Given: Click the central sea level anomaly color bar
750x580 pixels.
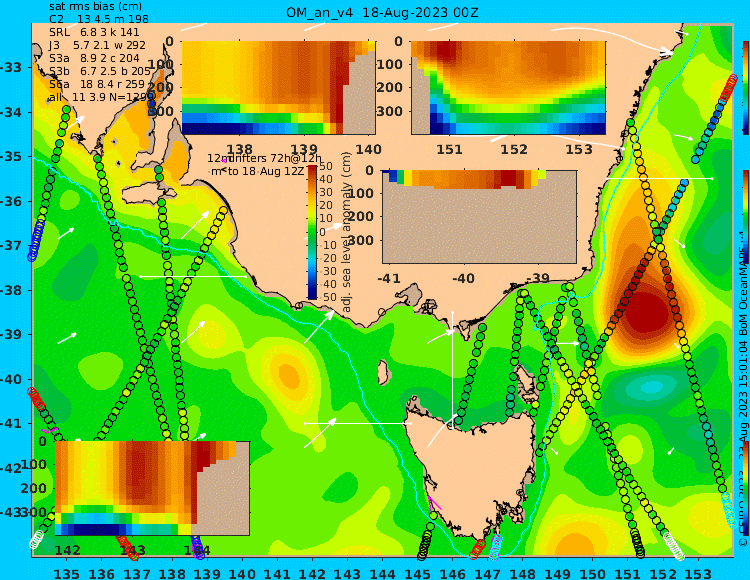Looking at the screenshot, I should point(312,232).
